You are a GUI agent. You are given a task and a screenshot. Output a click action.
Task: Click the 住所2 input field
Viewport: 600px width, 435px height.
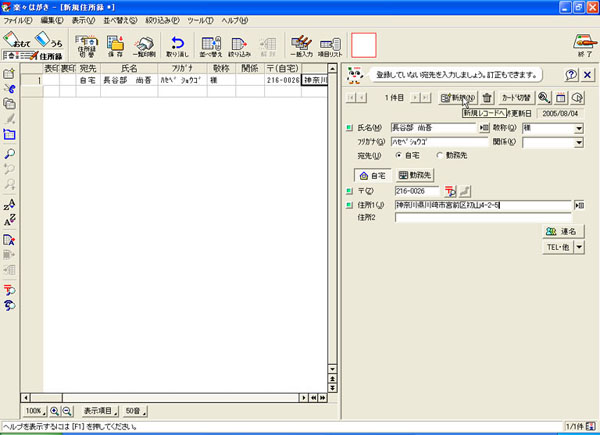click(x=482, y=217)
